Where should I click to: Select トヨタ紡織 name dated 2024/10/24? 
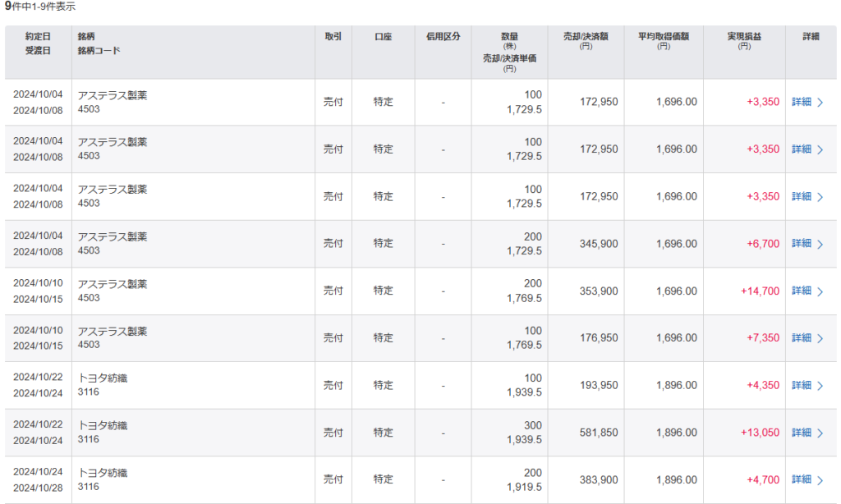click(x=103, y=473)
